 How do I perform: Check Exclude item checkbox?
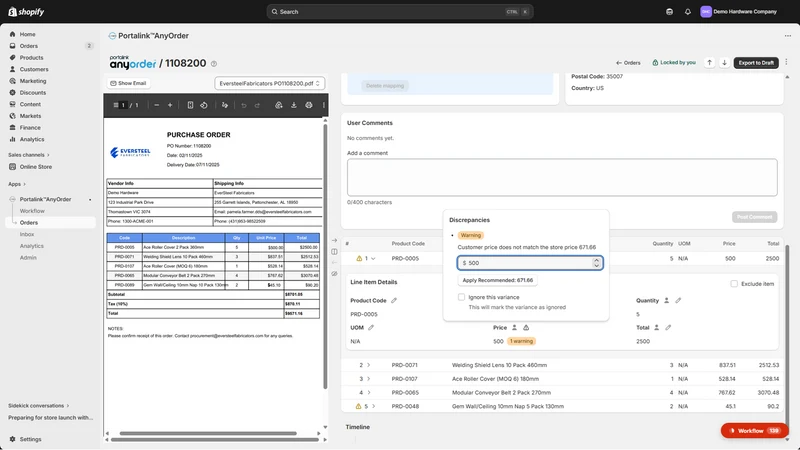734,284
